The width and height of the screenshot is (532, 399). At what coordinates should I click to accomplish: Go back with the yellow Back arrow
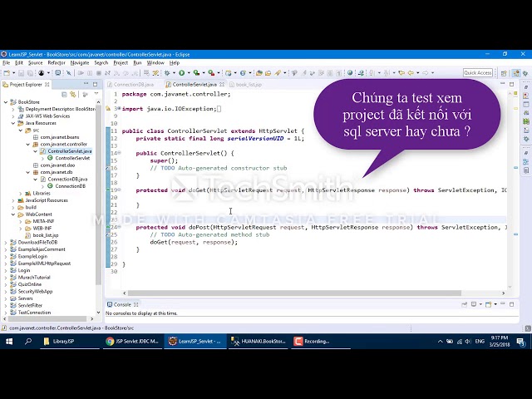[x=411, y=72]
